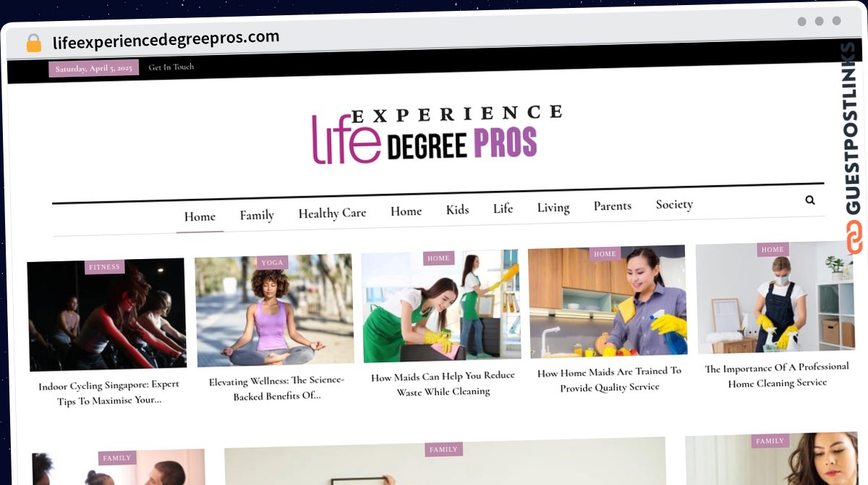Click the address bar URL text
The width and height of the screenshot is (868, 485).
point(166,39)
